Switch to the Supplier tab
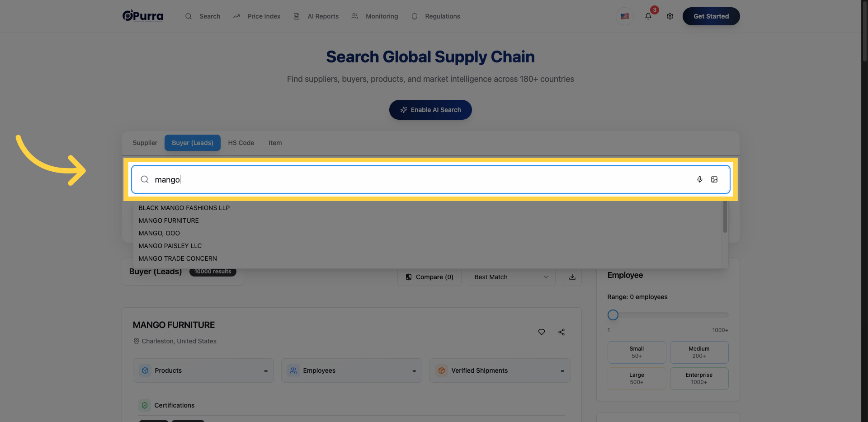The image size is (868, 422). (x=145, y=143)
